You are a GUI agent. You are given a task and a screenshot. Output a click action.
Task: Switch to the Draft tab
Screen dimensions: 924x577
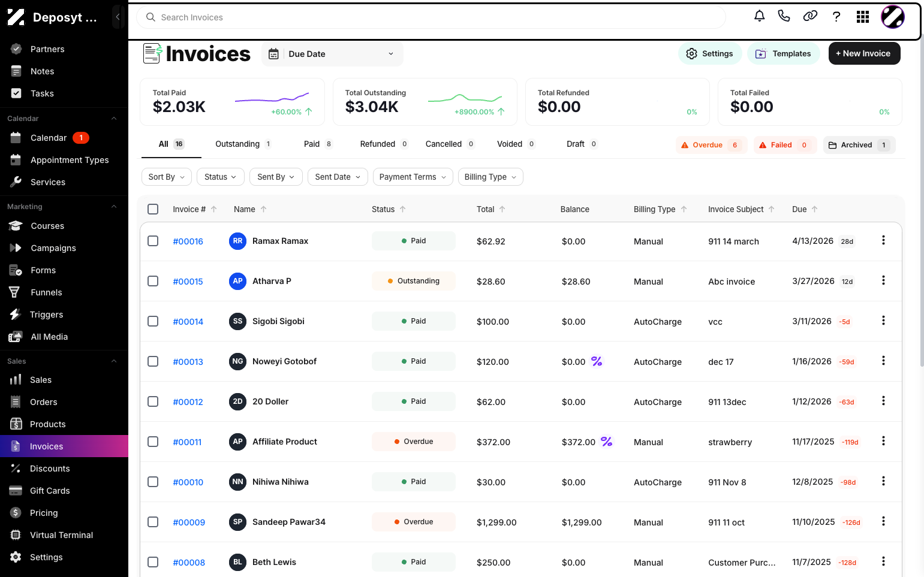point(582,144)
